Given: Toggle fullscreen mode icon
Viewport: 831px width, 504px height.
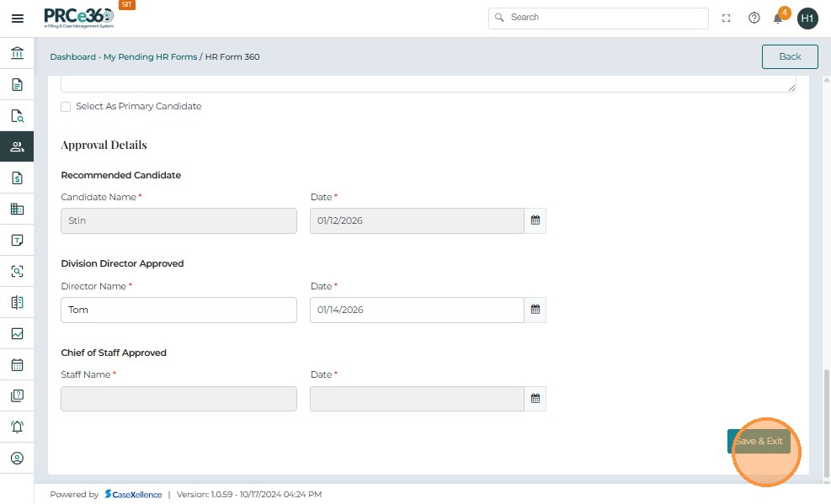Looking at the screenshot, I should pyautogui.click(x=727, y=18).
